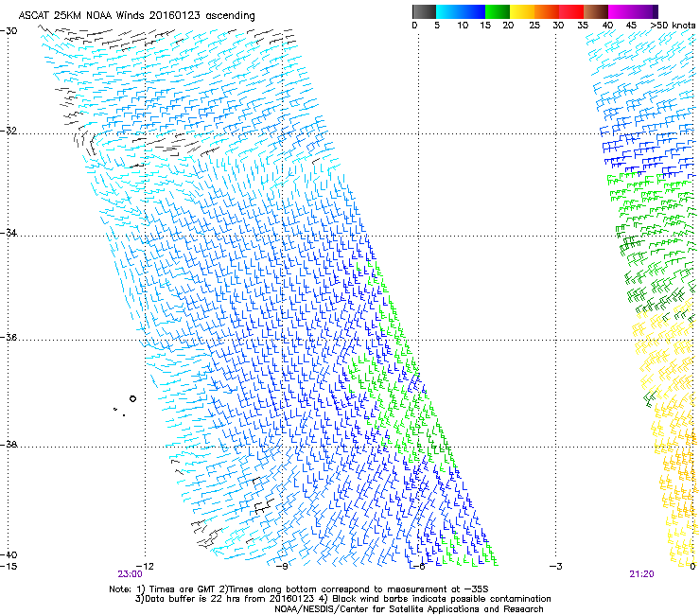Click the -34 latitude axis label
The width and height of the screenshot is (700, 615).
(x=9, y=233)
